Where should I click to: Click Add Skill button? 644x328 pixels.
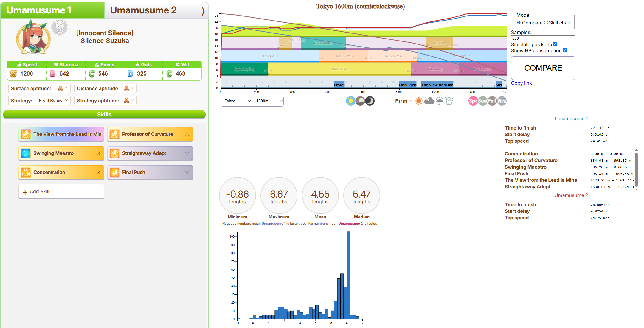[x=61, y=192]
